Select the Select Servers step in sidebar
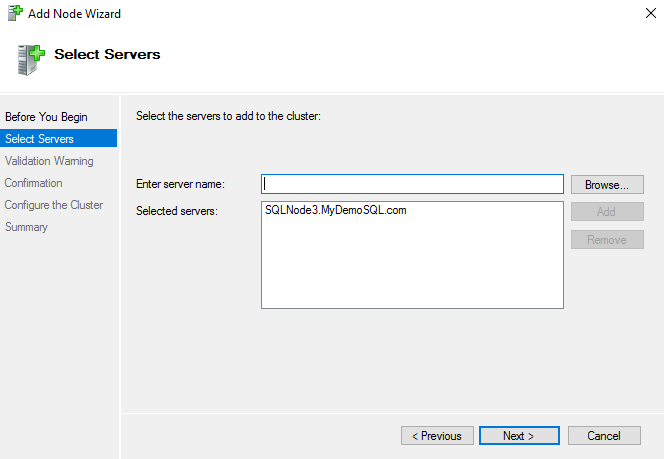This screenshot has width=664, height=459. click(39, 139)
